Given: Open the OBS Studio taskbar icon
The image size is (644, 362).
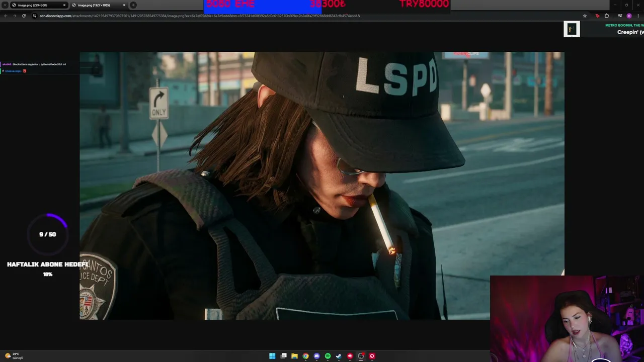Looking at the screenshot, I should point(361,356).
